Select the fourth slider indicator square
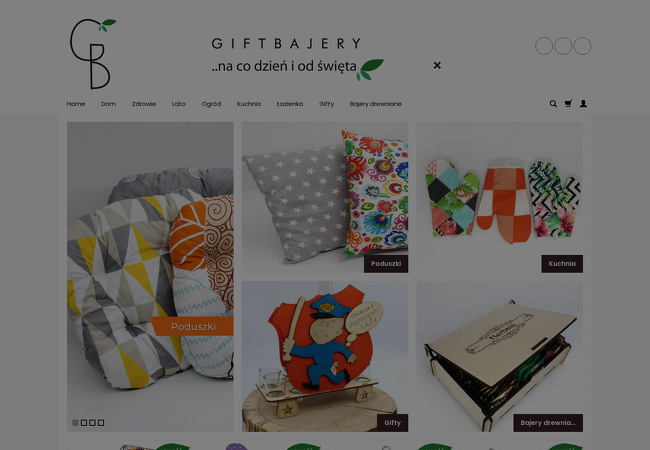The width and height of the screenshot is (650, 450). pyautogui.click(x=101, y=423)
